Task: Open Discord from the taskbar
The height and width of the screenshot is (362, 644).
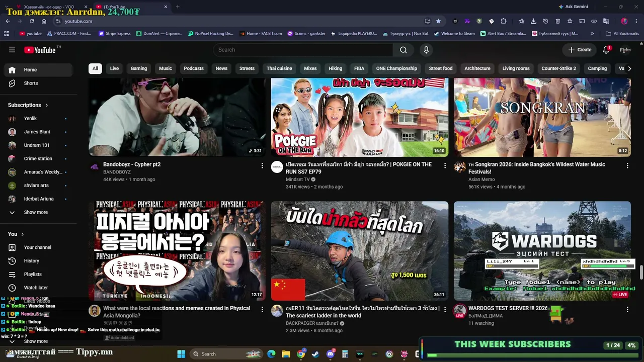Action: pos(330,354)
